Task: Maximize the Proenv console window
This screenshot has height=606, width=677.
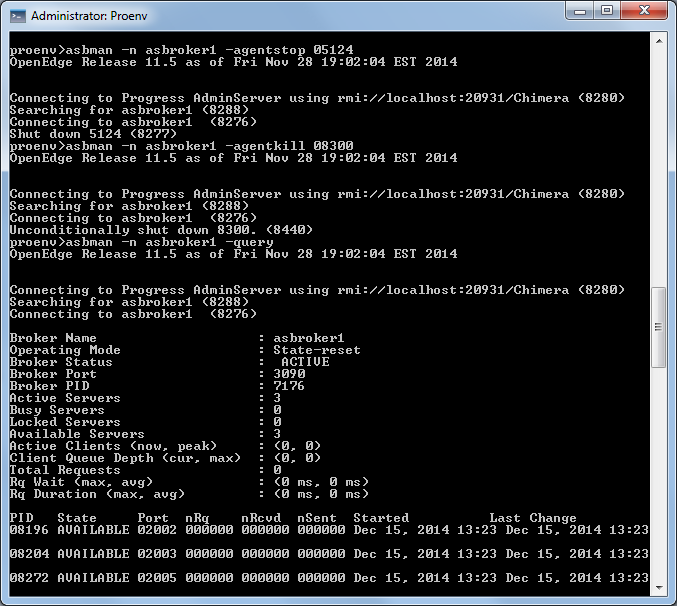Action: [x=607, y=11]
